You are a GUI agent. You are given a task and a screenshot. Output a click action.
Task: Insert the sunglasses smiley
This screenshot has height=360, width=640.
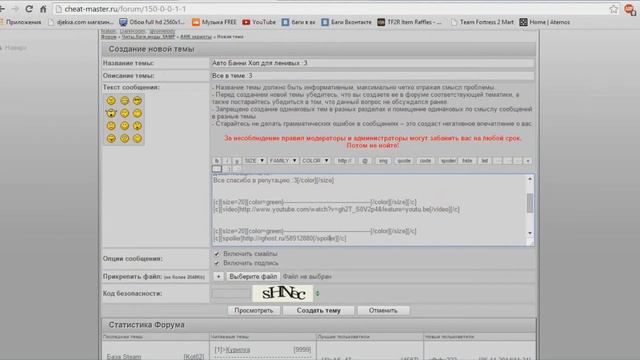click(137, 100)
